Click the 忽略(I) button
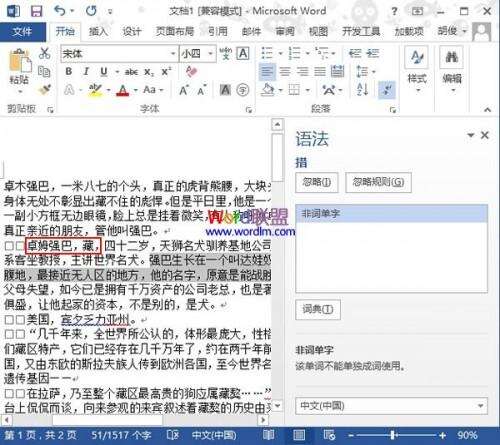Viewport: 500px width, 445px height. click(x=317, y=182)
